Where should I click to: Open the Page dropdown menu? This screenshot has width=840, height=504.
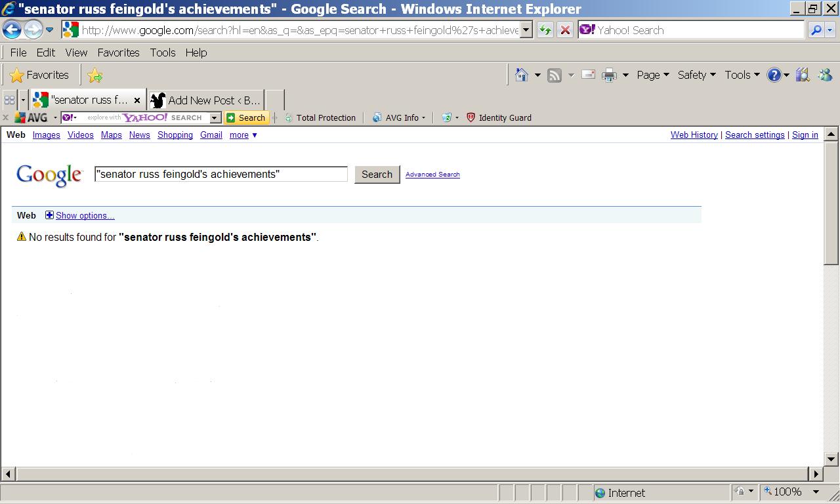[x=652, y=75]
